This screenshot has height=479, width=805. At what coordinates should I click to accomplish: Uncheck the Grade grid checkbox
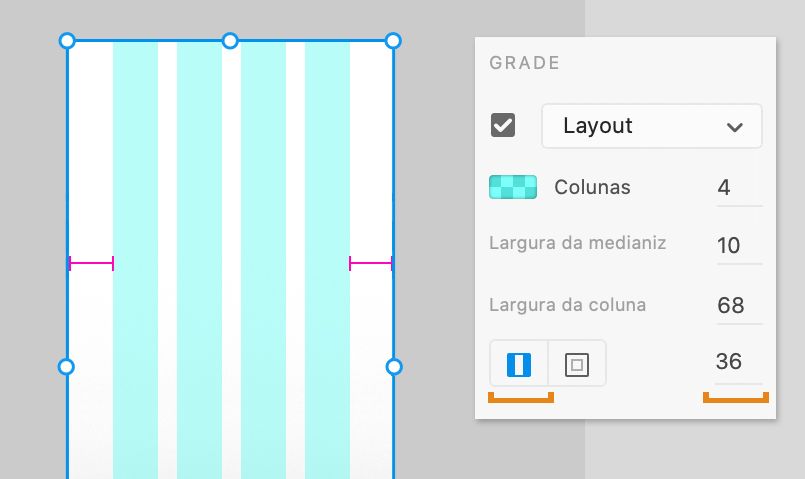[x=503, y=126]
